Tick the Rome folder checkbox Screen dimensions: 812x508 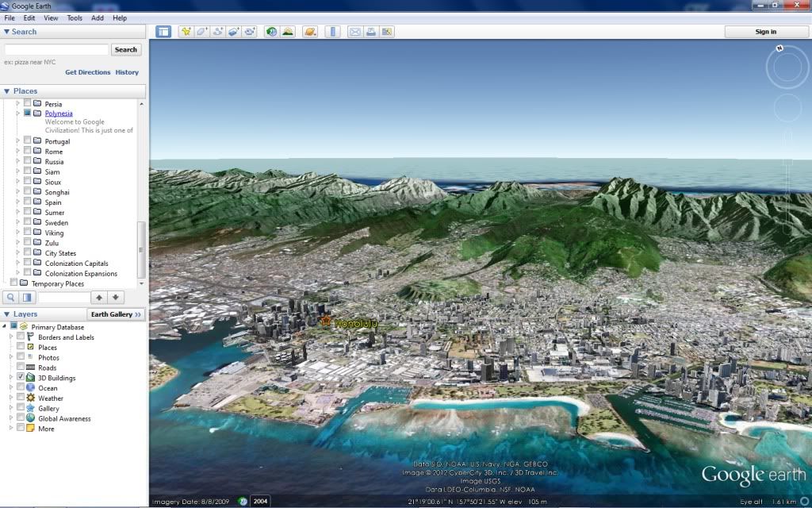tap(28, 151)
